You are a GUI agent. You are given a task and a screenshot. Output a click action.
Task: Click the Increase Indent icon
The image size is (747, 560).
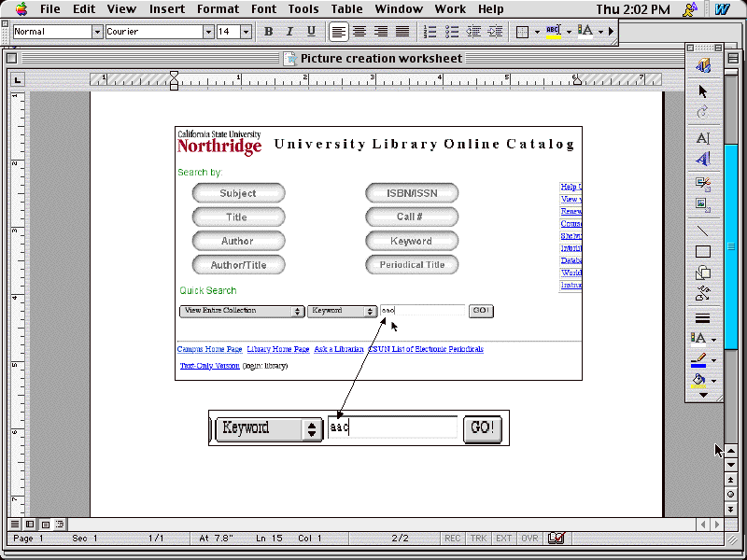[x=495, y=32]
